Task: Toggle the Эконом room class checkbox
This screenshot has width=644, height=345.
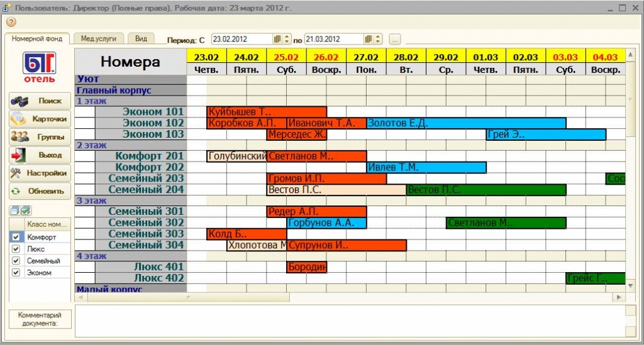Action: pyautogui.click(x=16, y=273)
